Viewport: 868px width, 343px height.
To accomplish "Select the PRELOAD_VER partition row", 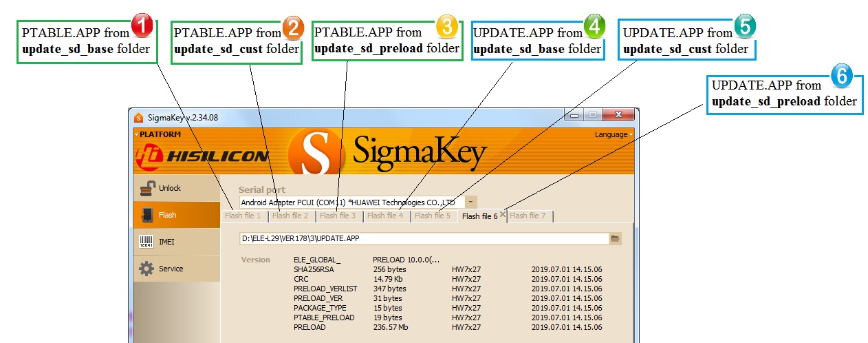I will (447, 298).
